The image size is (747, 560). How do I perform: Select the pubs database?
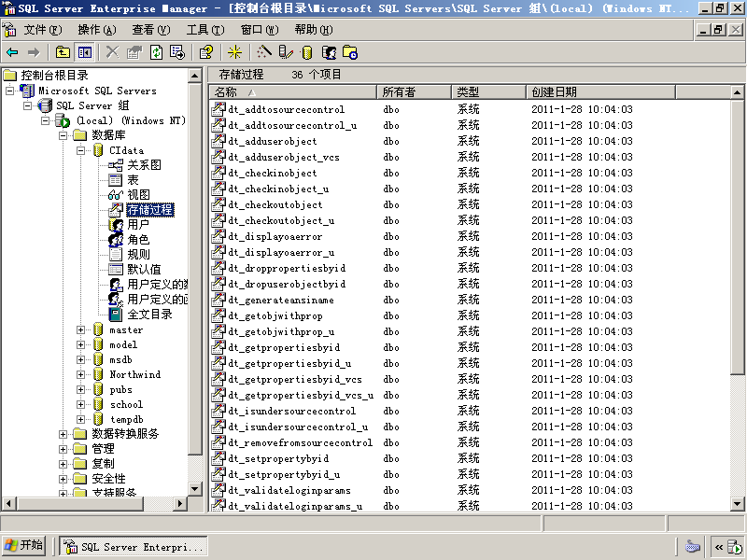(x=120, y=389)
